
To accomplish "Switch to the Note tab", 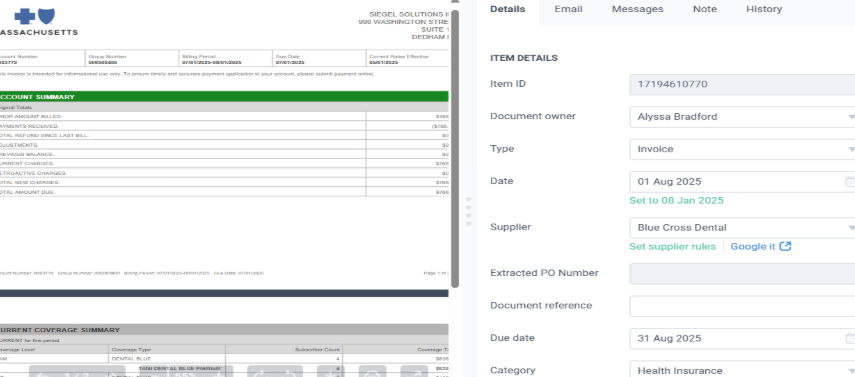I will [705, 9].
